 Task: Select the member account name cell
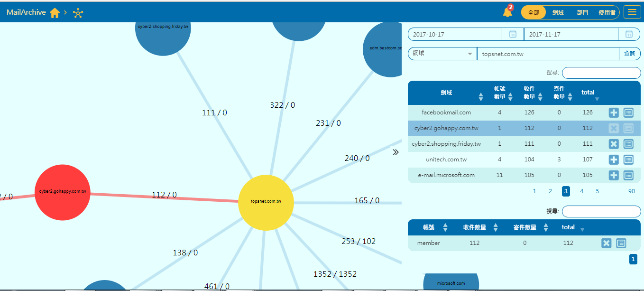tap(429, 243)
